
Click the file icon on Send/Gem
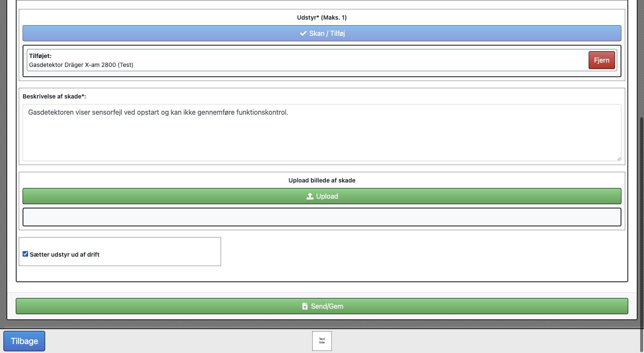coord(305,306)
